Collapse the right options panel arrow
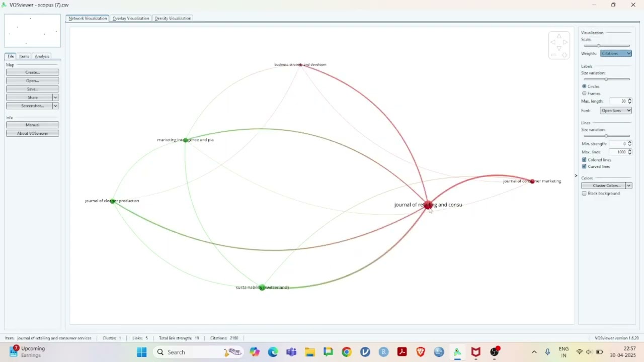644x362 pixels. 576,176
